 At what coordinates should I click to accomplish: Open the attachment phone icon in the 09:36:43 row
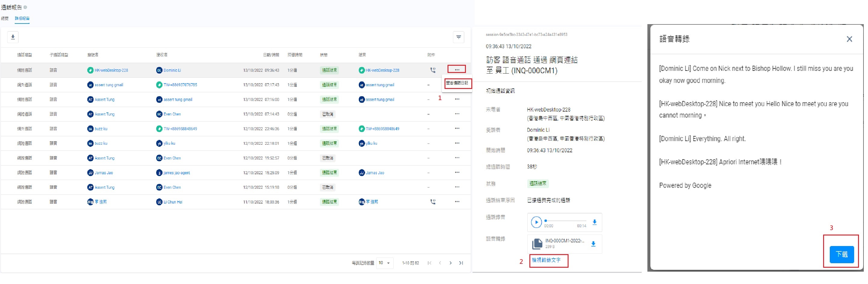click(x=433, y=70)
